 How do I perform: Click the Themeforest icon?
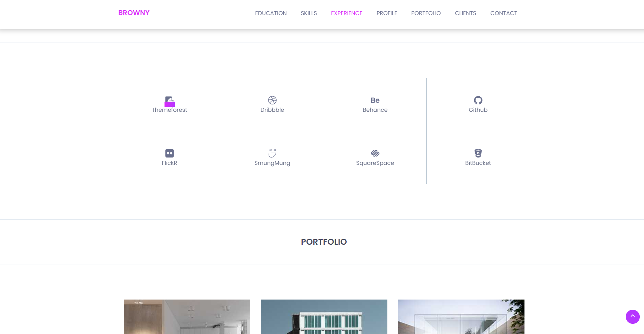tap(169, 101)
